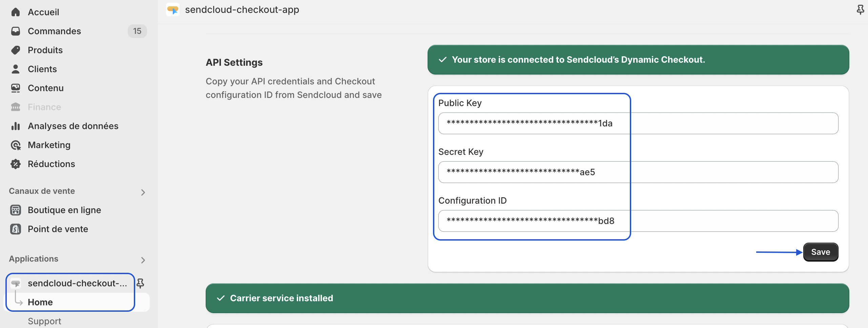The image size is (868, 328).
Task: Select the Configuration ID input field
Action: pos(638,221)
